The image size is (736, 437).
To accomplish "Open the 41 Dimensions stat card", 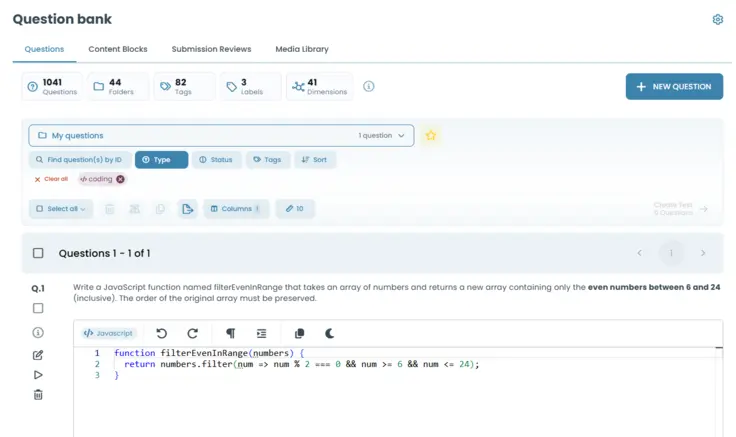I will [x=320, y=86].
